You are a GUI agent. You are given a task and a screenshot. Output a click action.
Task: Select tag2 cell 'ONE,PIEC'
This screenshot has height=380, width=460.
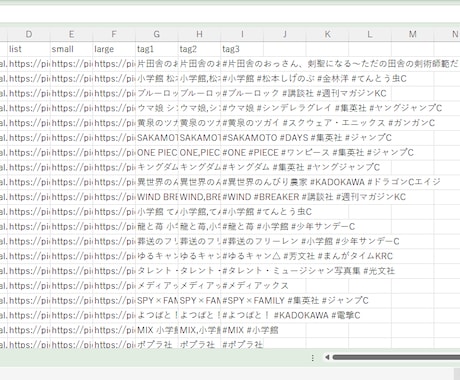pos(200,153)
